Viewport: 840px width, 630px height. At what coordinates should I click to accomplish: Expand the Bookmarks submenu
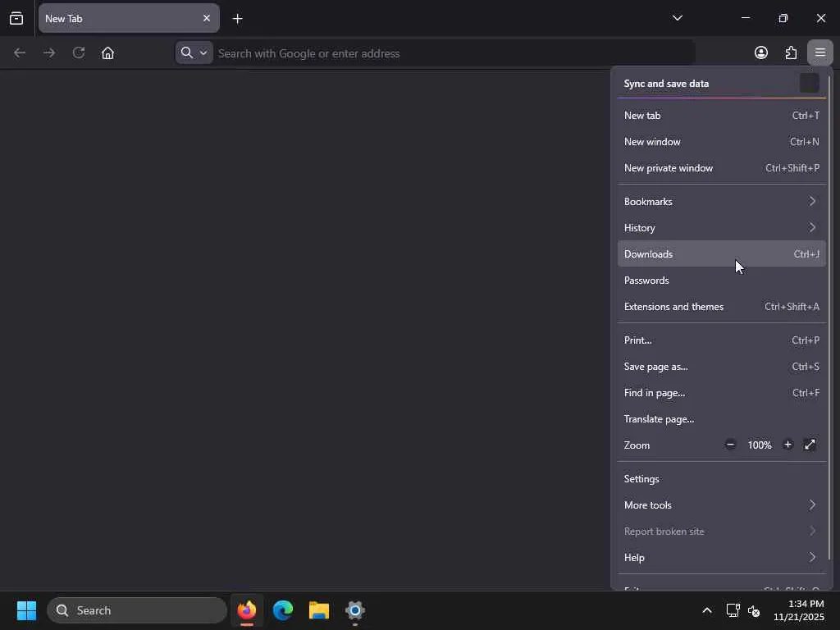[x=722, y=202]
